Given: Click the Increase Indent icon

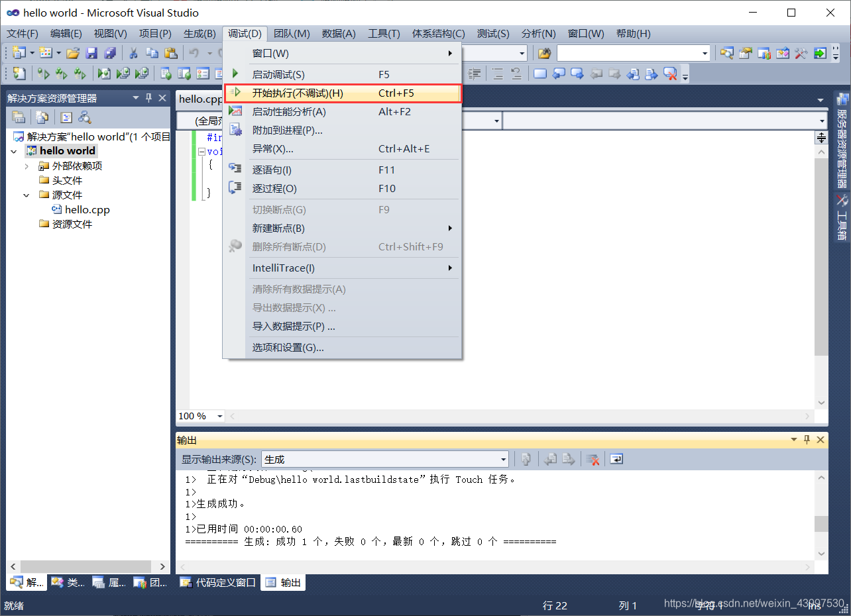Looking at the screenshot, I should tap(475, 74).
